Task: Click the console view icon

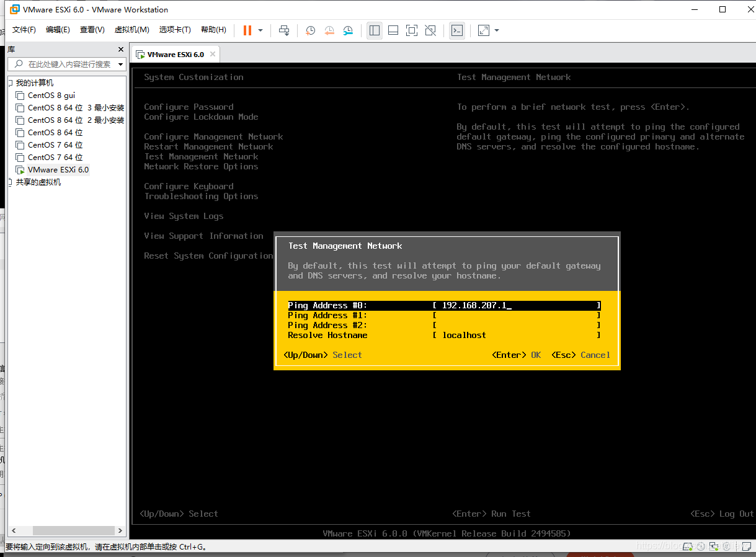Action: 457,30
